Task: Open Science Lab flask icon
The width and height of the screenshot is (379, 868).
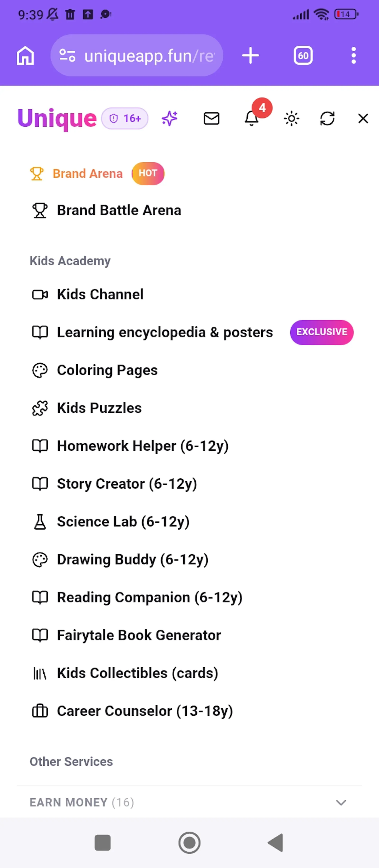Action: tap(40, 522)
